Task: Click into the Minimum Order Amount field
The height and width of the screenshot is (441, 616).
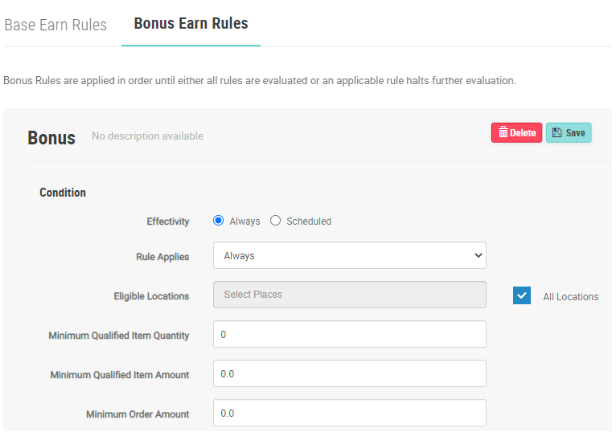Action: tap(349, 412)
